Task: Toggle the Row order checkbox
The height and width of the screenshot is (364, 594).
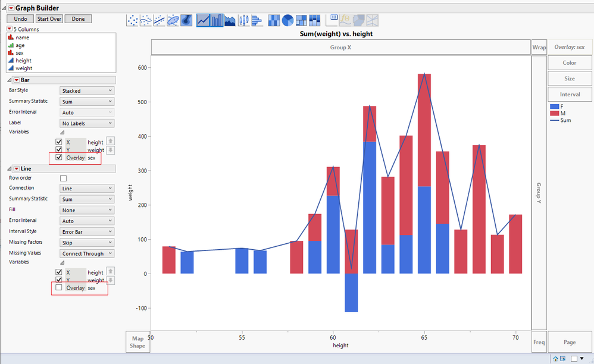Action: pos(64,178)
